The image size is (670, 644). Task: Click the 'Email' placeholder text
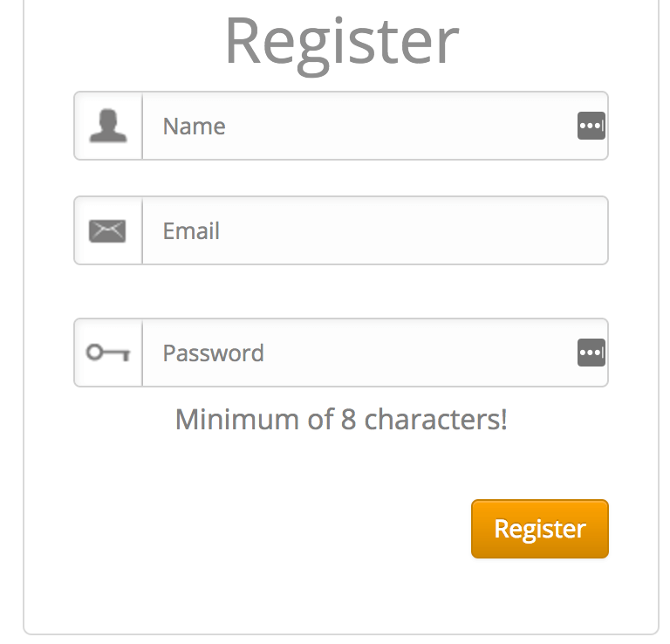(191, 231)
